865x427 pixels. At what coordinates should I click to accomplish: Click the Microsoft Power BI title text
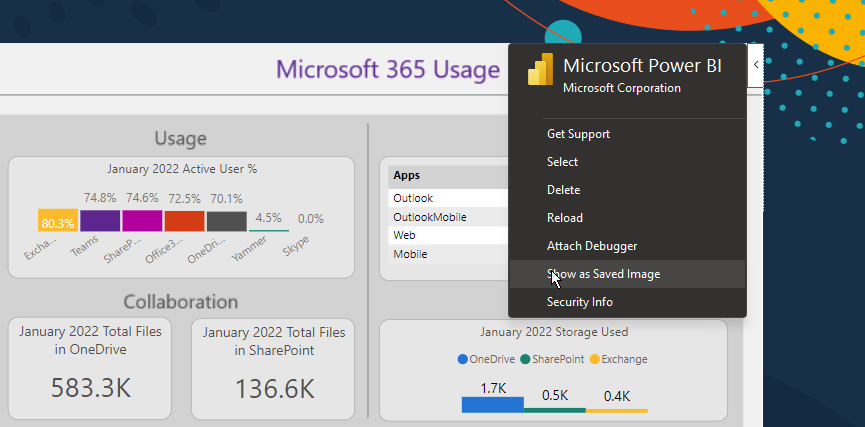[x=642, y=66]
